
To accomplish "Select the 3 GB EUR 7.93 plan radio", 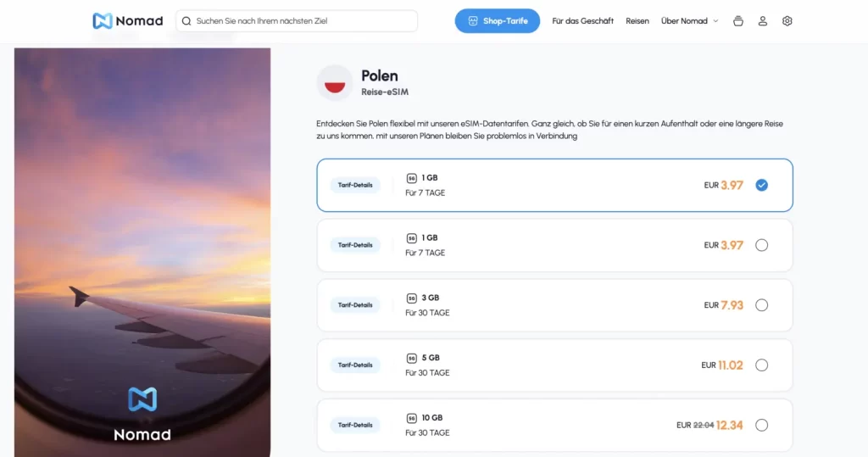I will point(762,305).
